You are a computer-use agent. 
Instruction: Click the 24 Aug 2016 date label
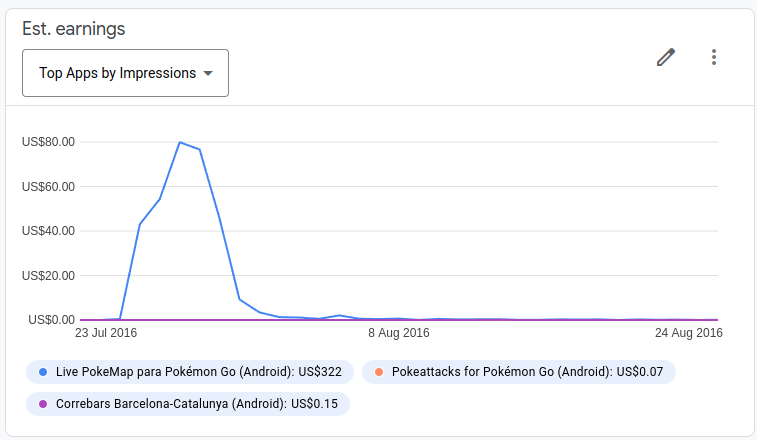tap(689, 332)
